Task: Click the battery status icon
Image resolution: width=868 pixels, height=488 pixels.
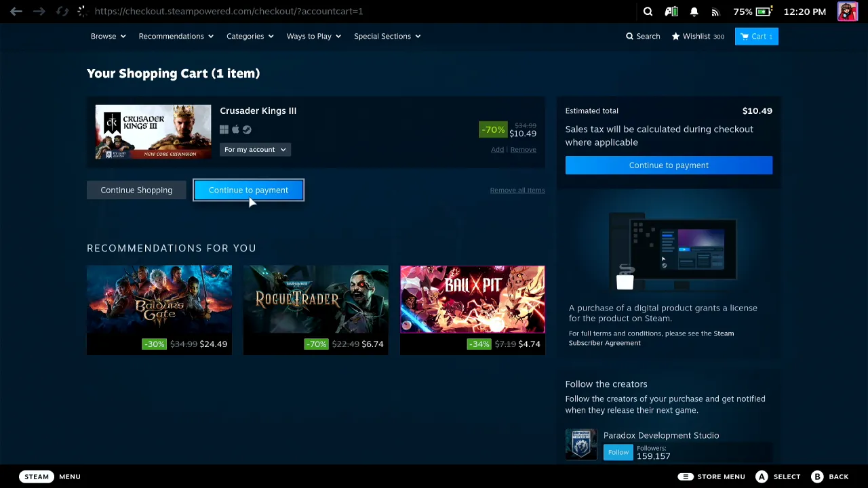Action: (x=764, y=12)
